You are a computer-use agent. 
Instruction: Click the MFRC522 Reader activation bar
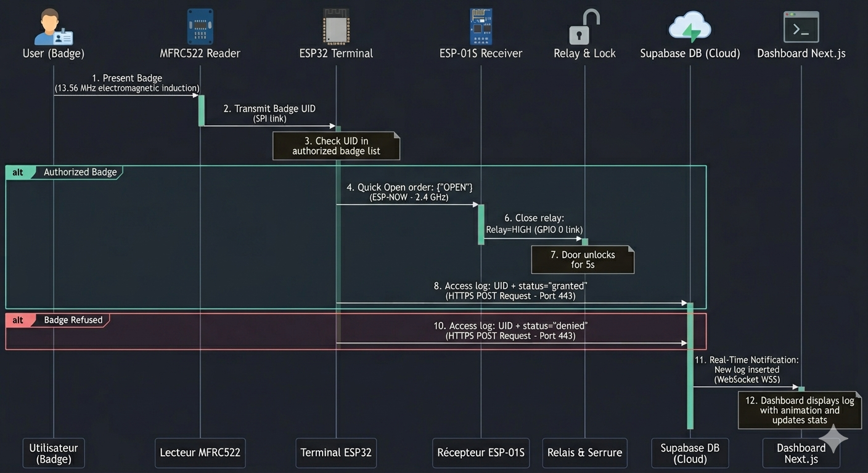pos(201,111)
